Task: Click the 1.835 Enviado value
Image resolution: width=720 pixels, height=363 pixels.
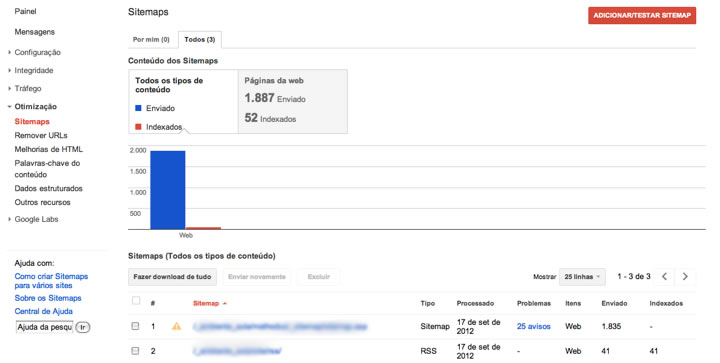Action: pos(611,326)
